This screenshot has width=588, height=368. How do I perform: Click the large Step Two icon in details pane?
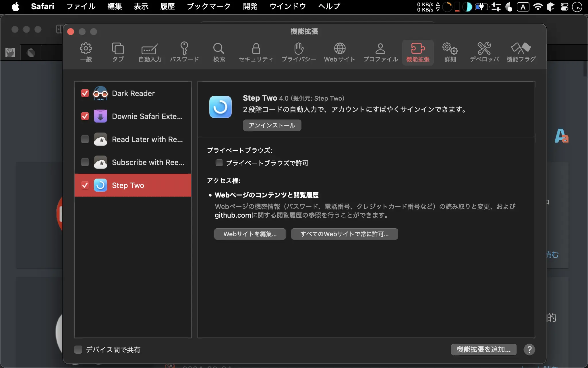tap(220, 107)
